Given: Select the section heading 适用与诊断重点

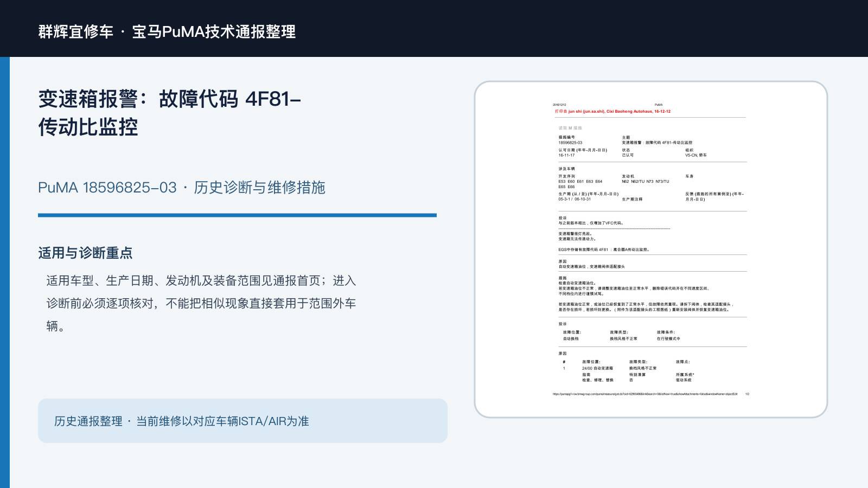Looking at the screenshot, I should click(x=85, y=253).
